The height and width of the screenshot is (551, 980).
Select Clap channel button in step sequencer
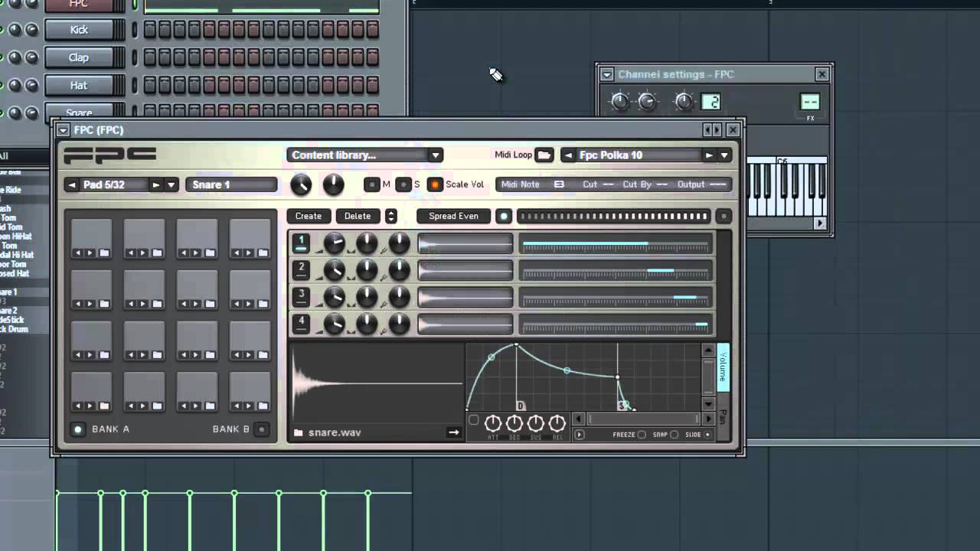[79, 57]
